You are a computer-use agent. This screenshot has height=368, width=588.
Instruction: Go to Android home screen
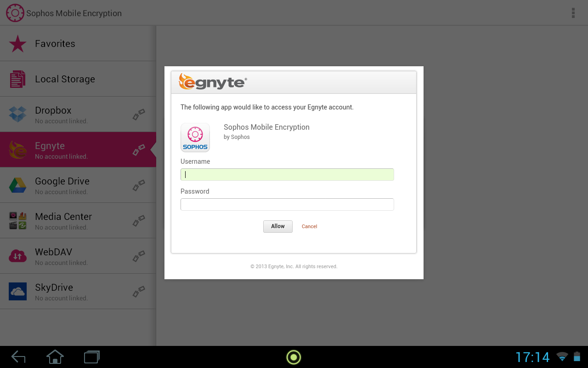(55, 357)
